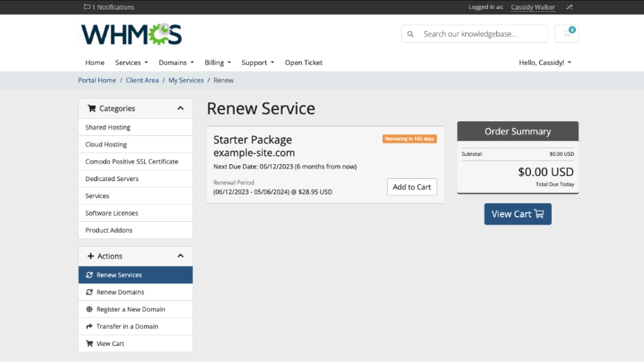644x363 pixels.
Task: Click the Starter Package title
Action: coord(253,140)
